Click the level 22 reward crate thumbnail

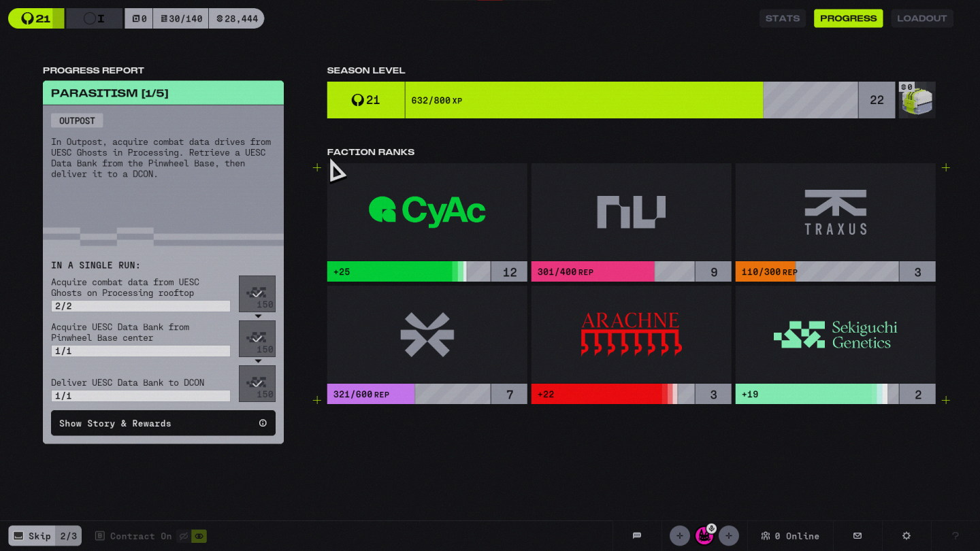[x=917, y=100]
